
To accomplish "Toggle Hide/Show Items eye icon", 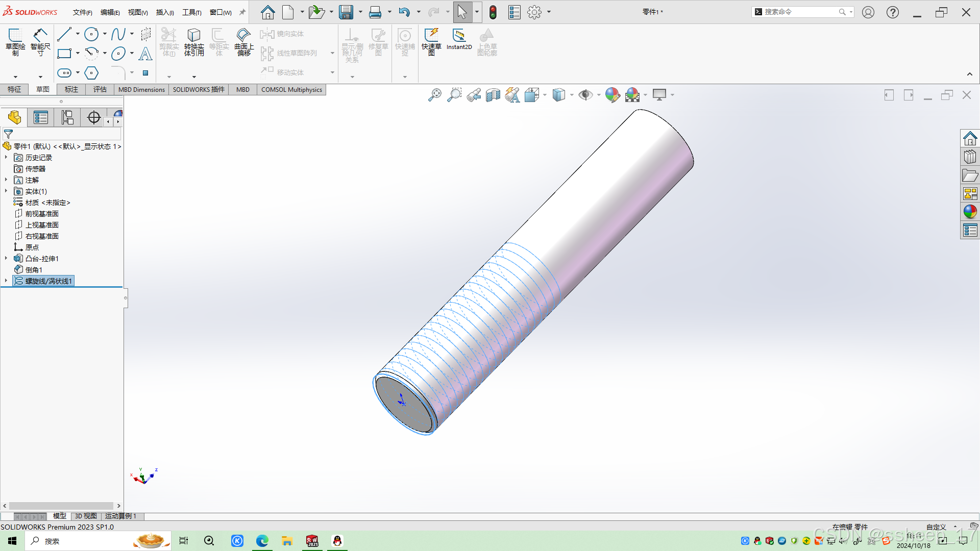I will coord(585,95).
